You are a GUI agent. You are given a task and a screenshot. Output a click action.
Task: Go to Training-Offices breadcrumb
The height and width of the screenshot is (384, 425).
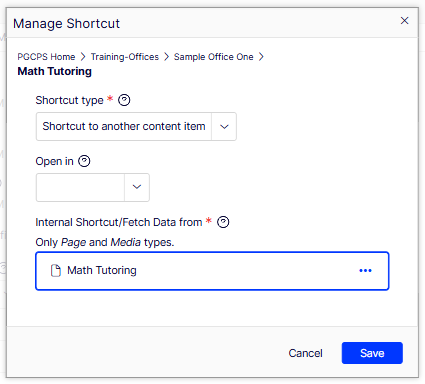pyautogui.click(x=125, y=57)
